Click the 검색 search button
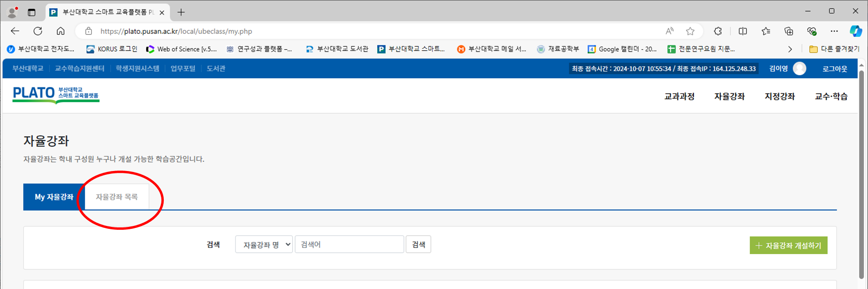Image resolution: width=868 pixels, height=289 pixels. pyautogui.click(x=418, y=245)
